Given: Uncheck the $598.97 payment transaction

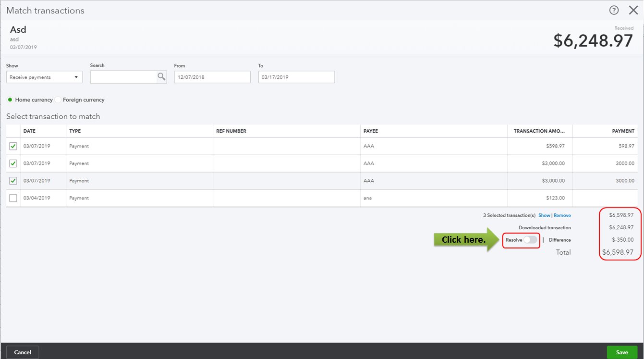Looking at the screenshot, I should (13, 146).
